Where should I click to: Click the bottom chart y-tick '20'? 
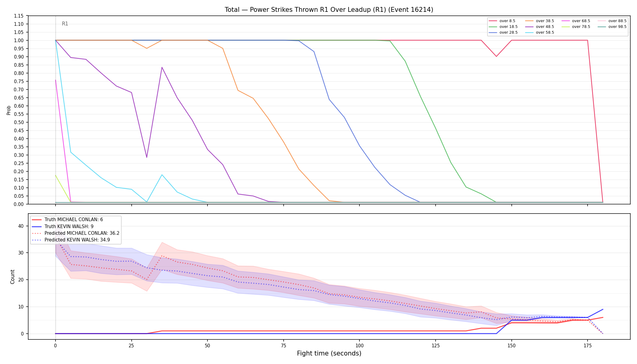click(x=21, y=280)
